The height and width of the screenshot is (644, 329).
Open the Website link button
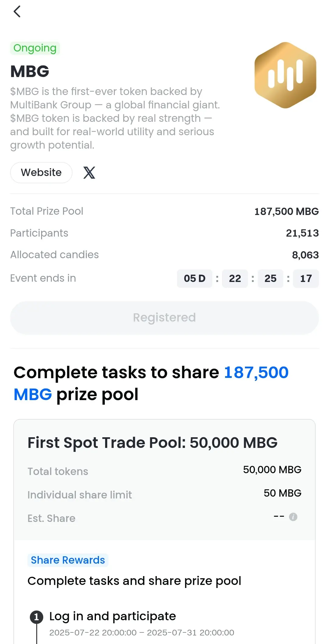pyautogui.click(x=41, y=173)
